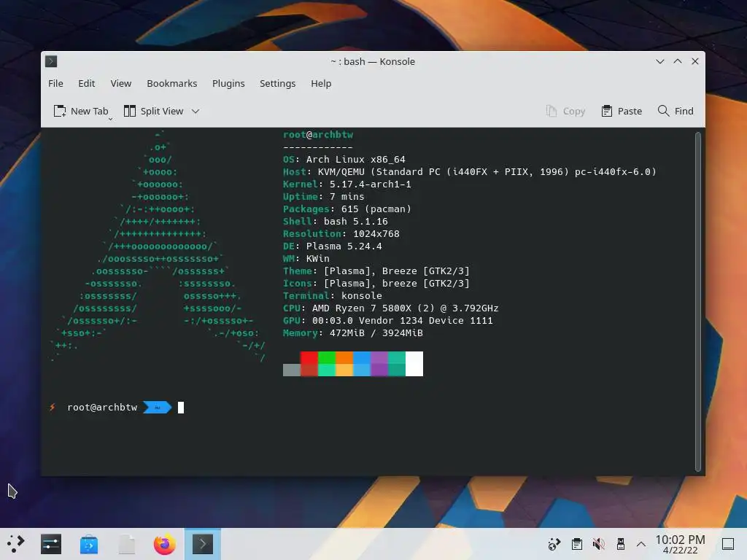
Task: Click the muted volume tray icon
Action: 599,544
